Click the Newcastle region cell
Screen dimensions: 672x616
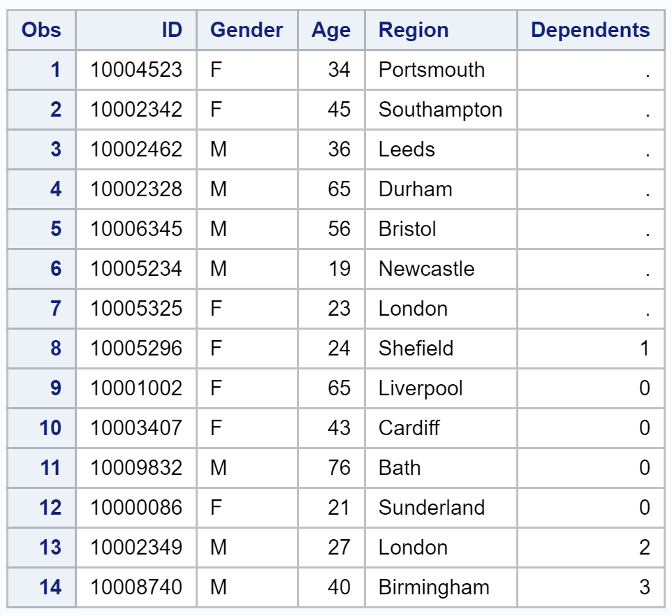(x=441, y=269)
